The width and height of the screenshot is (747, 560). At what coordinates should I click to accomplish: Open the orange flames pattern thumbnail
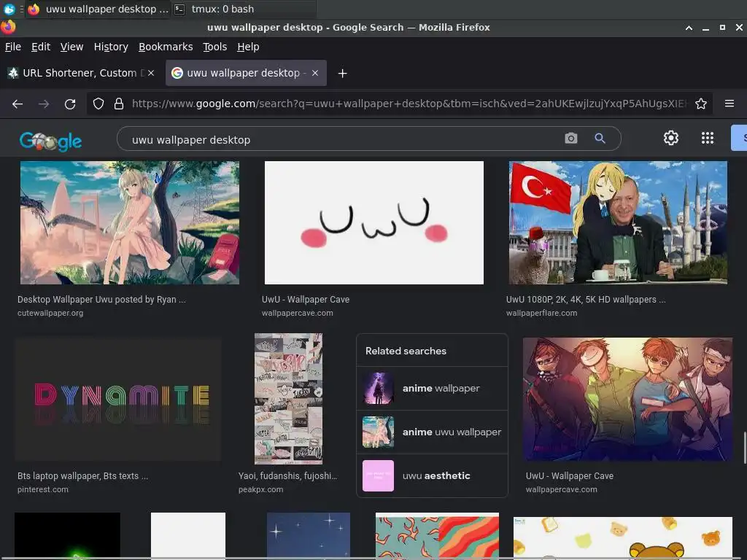tap(437, 534)
